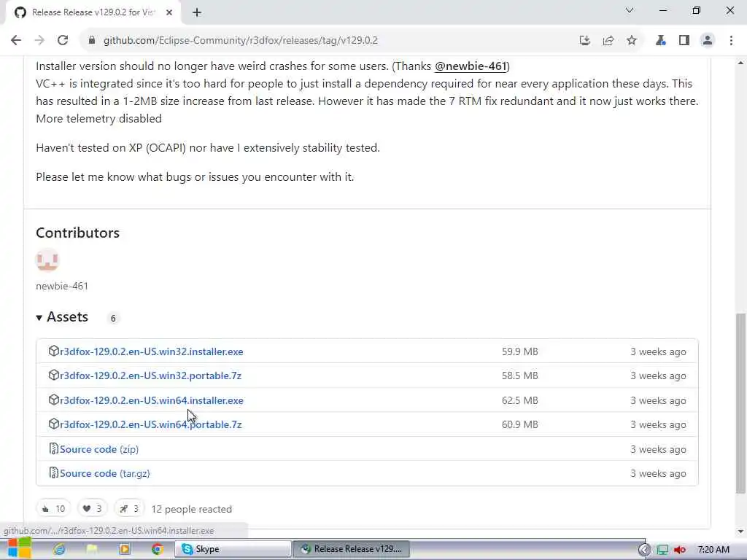Collapse the Assets section
Screen dimensions: 747x560
[x=63, y=317]
